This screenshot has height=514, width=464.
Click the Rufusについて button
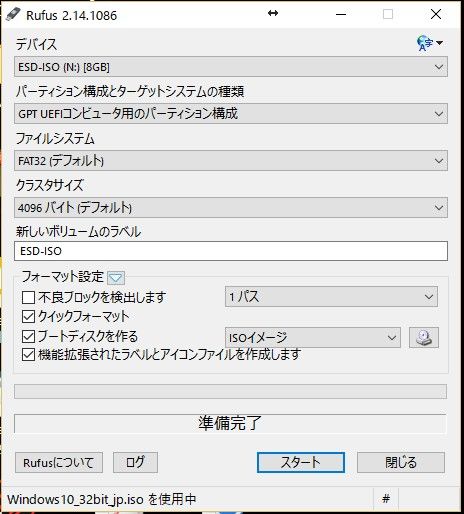(x=59, y=462)
